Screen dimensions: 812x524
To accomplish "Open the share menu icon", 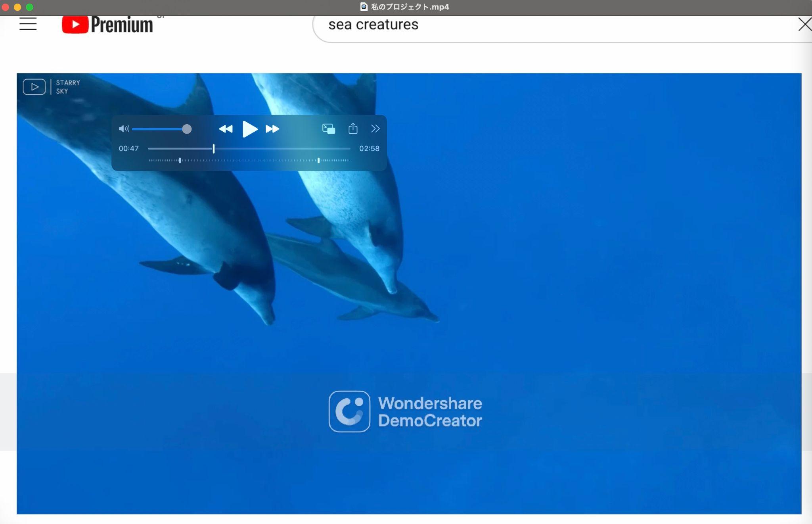I will click(353, 128).
